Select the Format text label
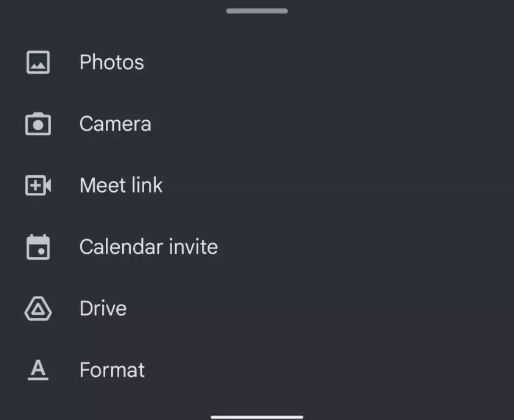514x420 pixels. click(112, 370)
